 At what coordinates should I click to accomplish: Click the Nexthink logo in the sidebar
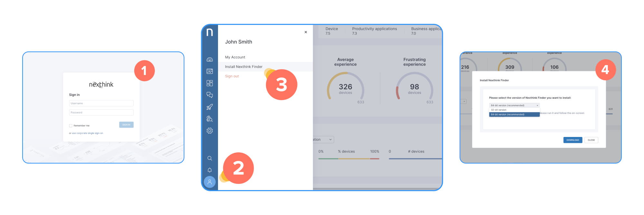click(x=210, y=33)
